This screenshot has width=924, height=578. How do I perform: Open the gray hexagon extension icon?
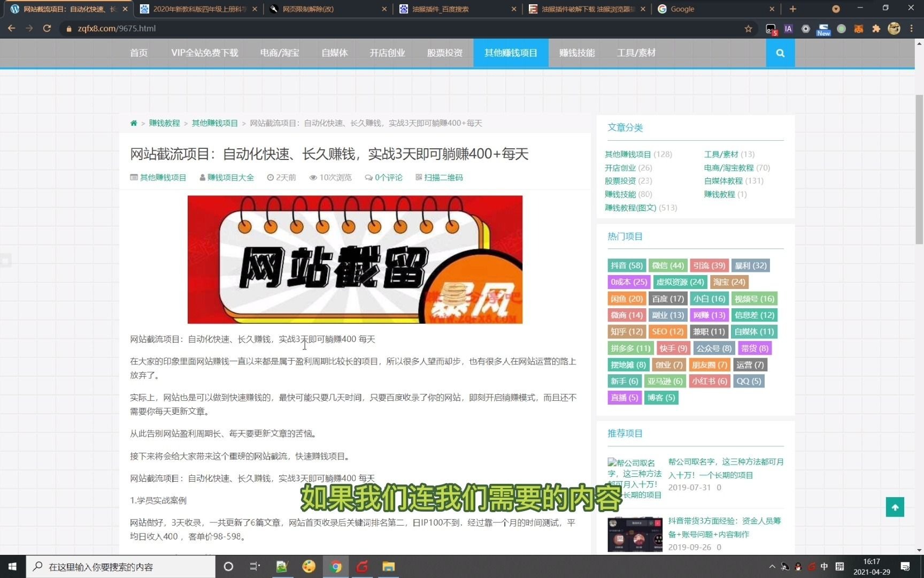tap(806, 29)
